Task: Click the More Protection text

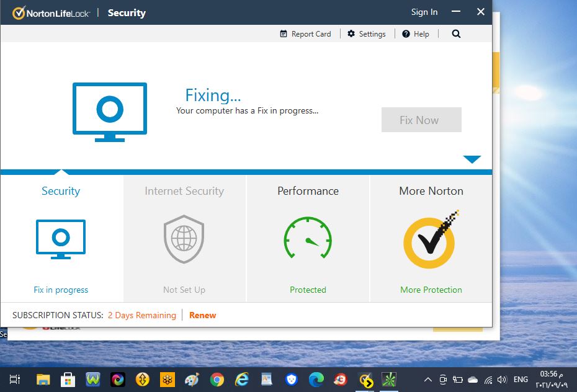Action: pyautogui.click(x=431, y=290)
